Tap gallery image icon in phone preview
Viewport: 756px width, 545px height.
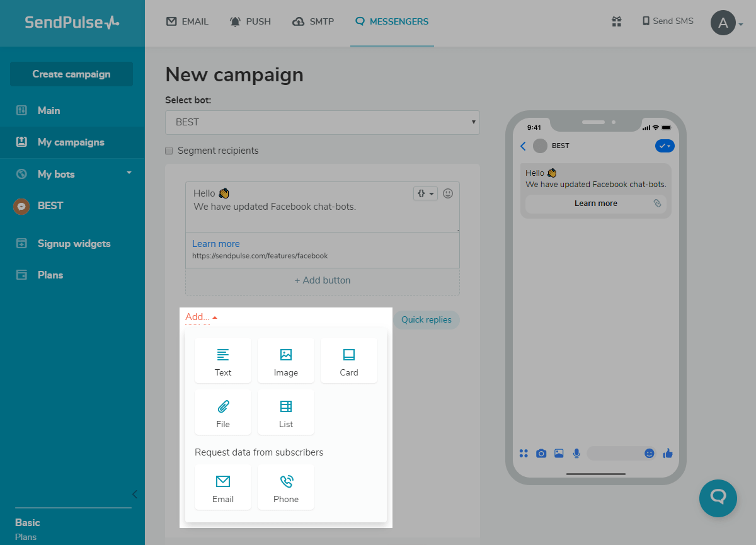point(559,453)
